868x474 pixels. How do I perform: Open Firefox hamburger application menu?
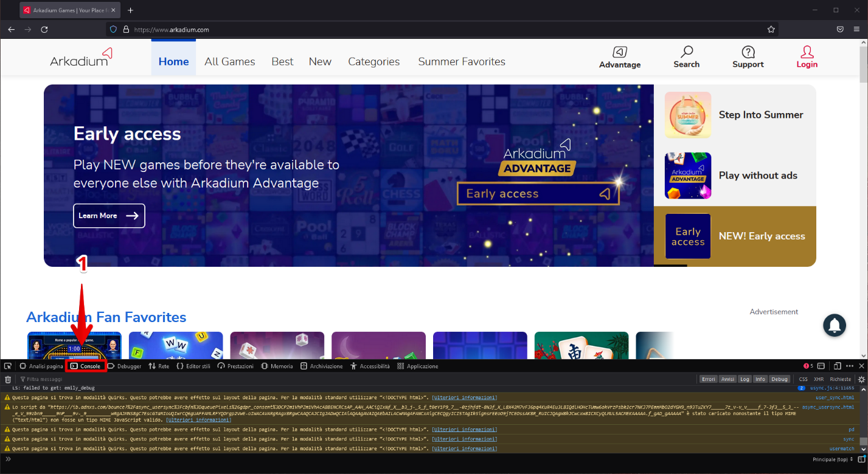tap(856, 29)
